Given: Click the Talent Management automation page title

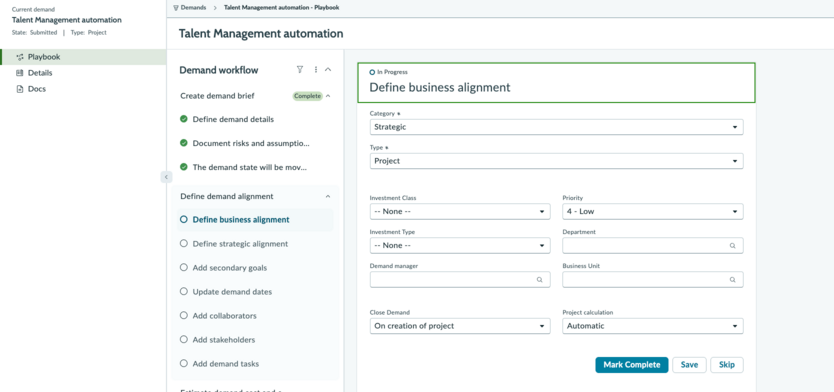Looking at the screenshot, I should (x=261, y=34).
